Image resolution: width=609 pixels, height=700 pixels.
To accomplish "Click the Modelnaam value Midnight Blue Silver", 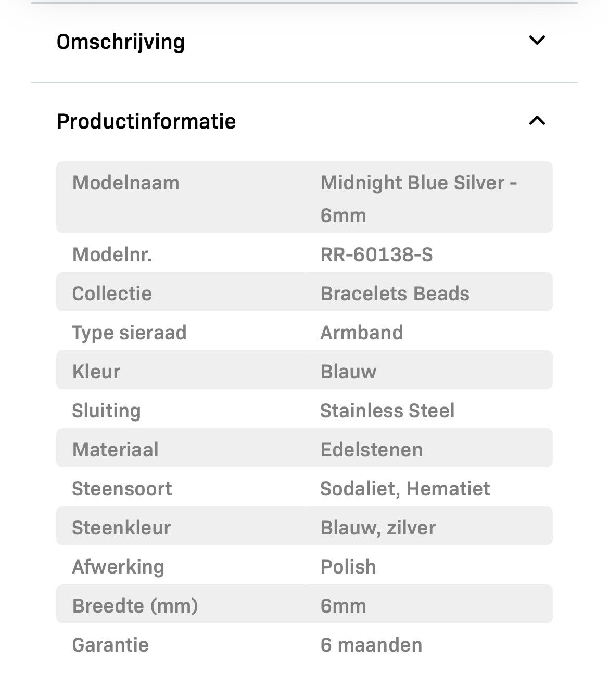I will pyautogui.click(x=418, y=183).
